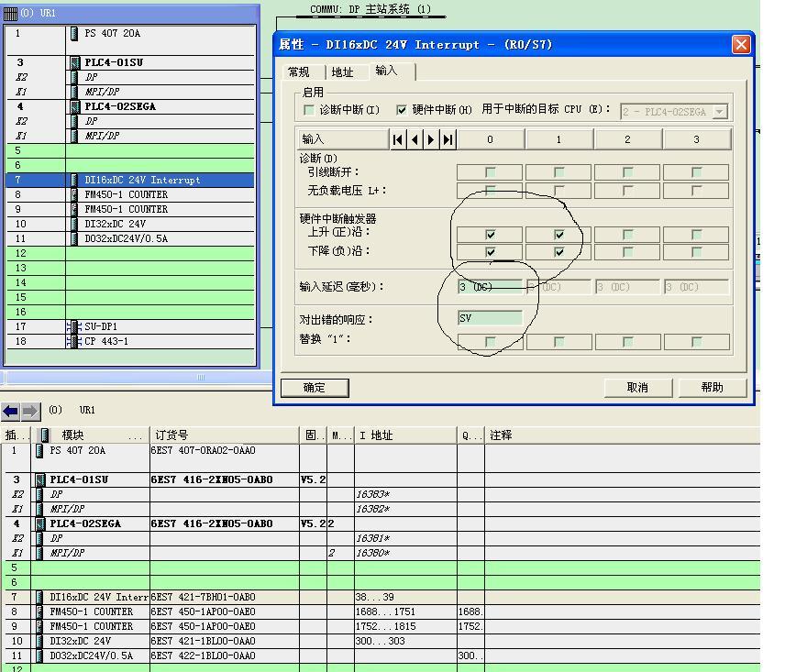796x672 pixels.
Task: Click the previous channel arrow button
Action: pos(415,139)
